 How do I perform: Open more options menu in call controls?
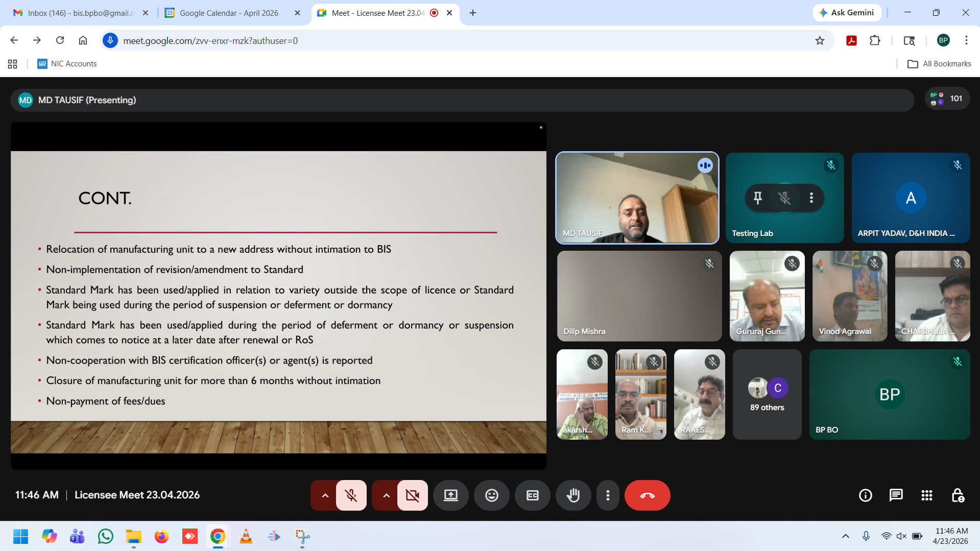pyautogui.click(x=608, y=495)
